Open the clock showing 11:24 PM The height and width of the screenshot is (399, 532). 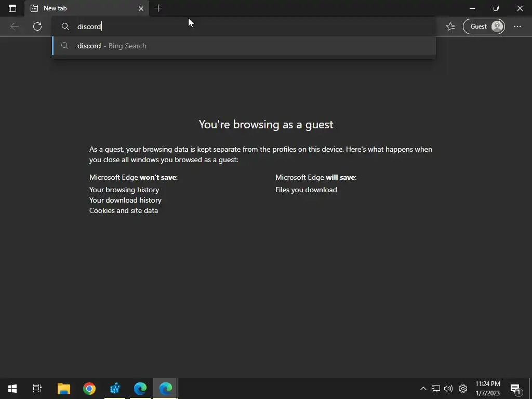coord(487,389)
